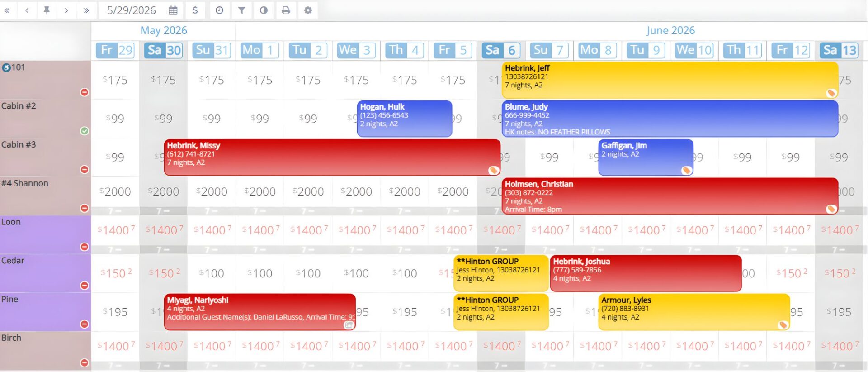Open Judy Blume's reservation
This screenshot has height=372, width=868.
[669, 119]
